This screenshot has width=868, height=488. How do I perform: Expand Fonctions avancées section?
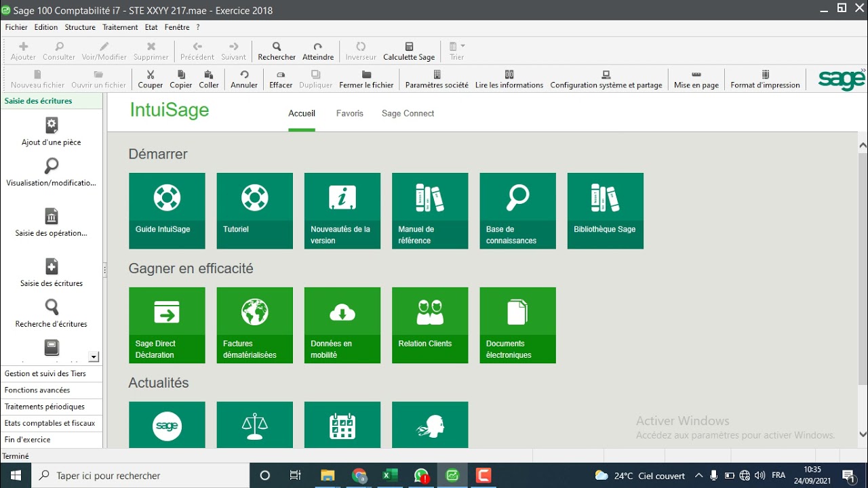(x=52, y=390)
